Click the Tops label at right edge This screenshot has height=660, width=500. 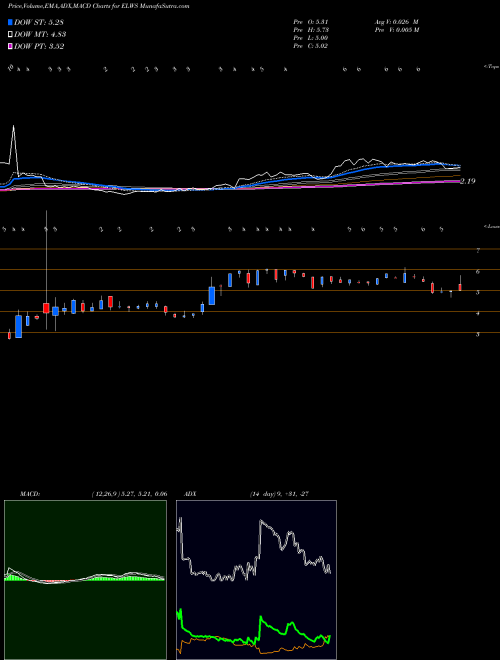pos(492,67)
